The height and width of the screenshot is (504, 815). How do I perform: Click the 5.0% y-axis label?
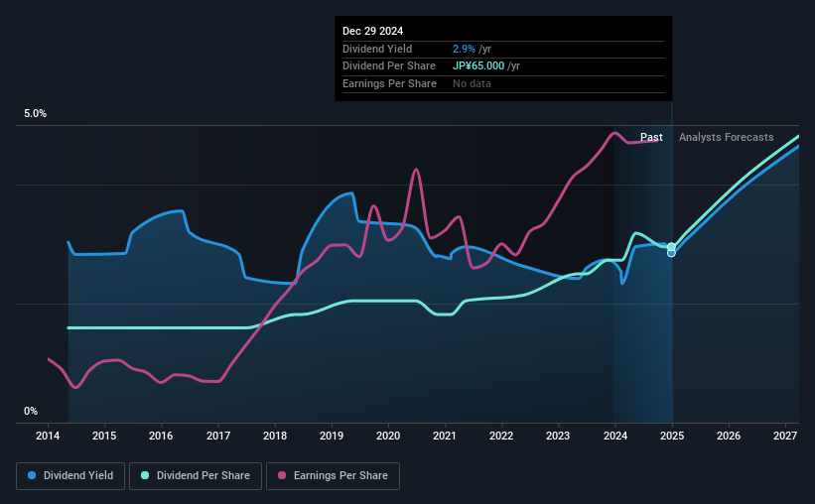(x=36, y=114)
